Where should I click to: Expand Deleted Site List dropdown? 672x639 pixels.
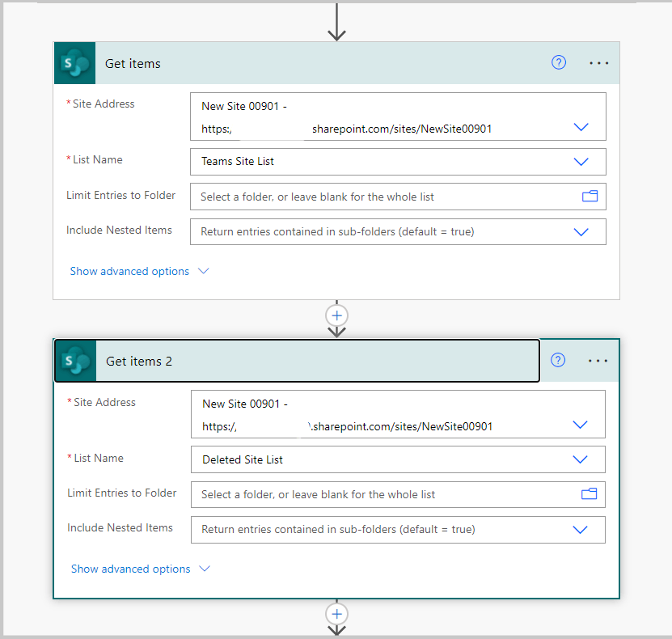click(x=580, y=459)
